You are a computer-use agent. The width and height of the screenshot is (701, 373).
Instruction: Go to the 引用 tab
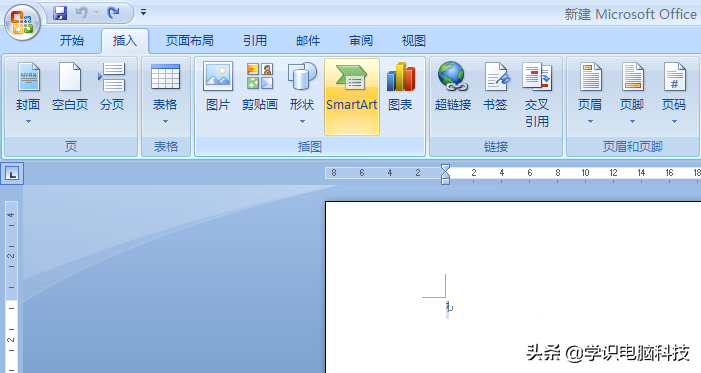pyautogui.click(x=255, y=41)
